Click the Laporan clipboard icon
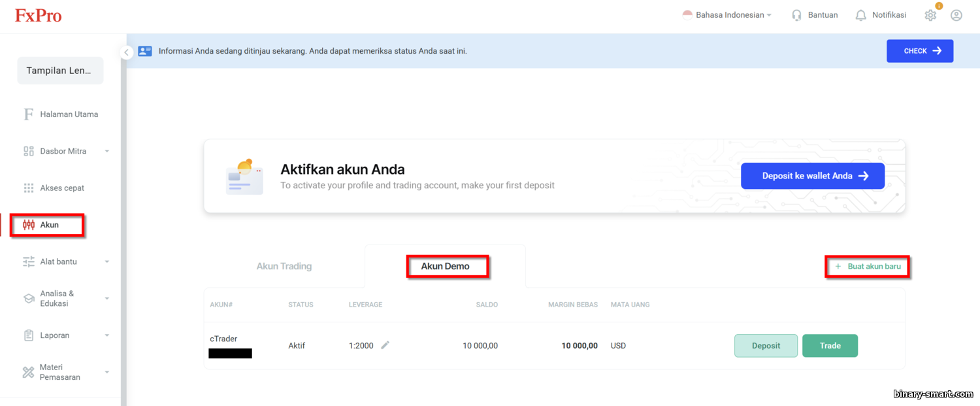980x406 pixels. [x=28, y=335]
